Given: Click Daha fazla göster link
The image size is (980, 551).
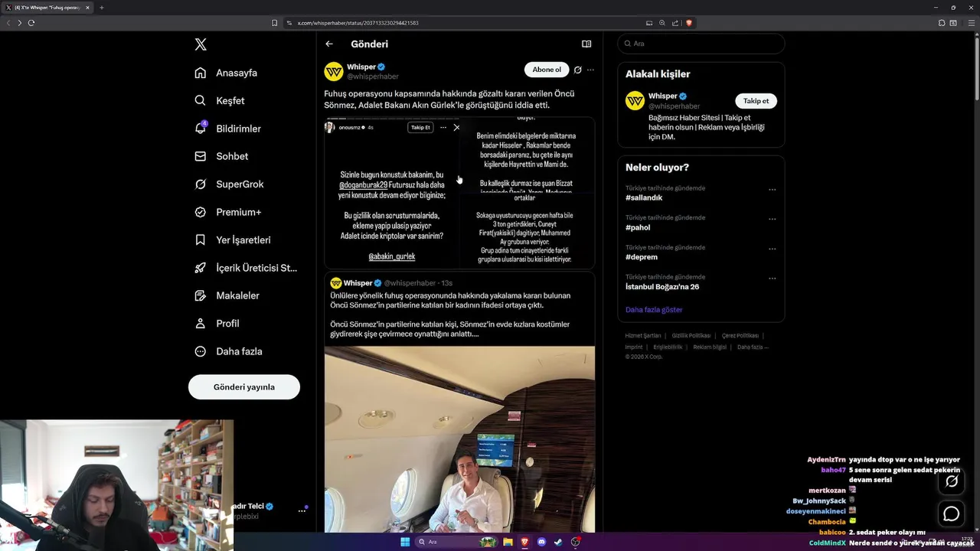Looking at the screenshot, I should click(654, 310).
